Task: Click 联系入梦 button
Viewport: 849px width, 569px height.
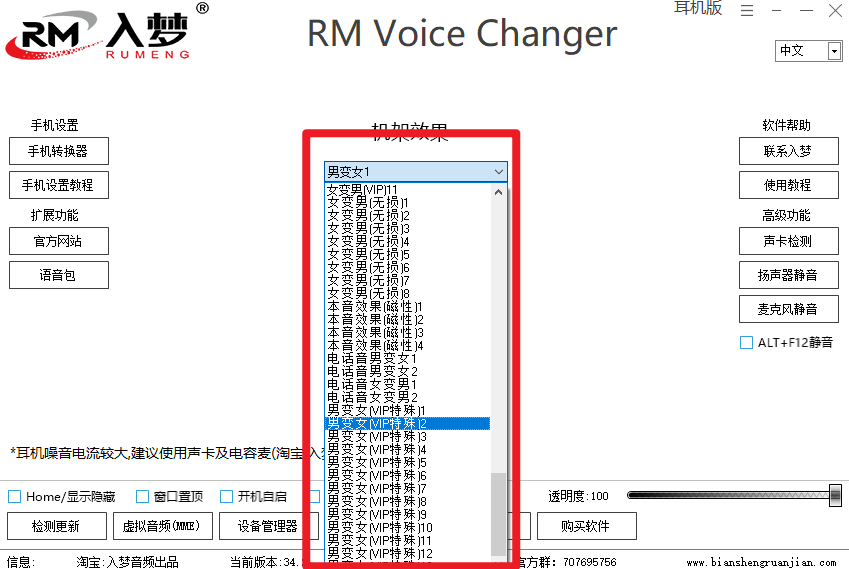Action: click(789, 151)
